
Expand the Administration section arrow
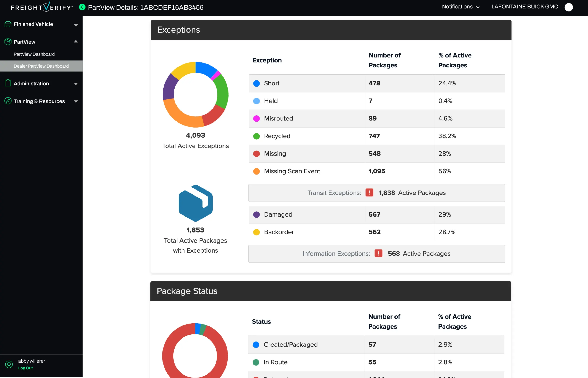(76, 84)
